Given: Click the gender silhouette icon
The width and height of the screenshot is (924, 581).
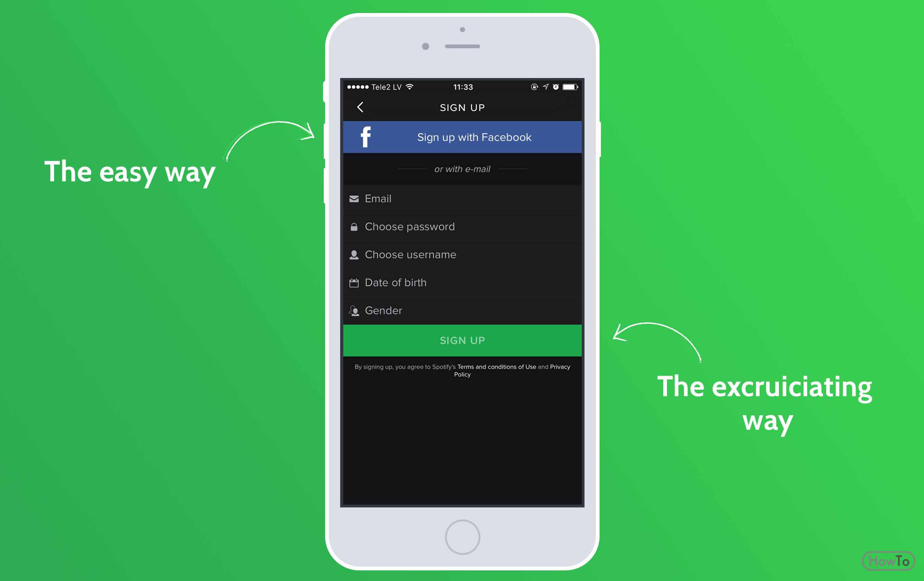Looking at the screenshot, I should point(352,310).
